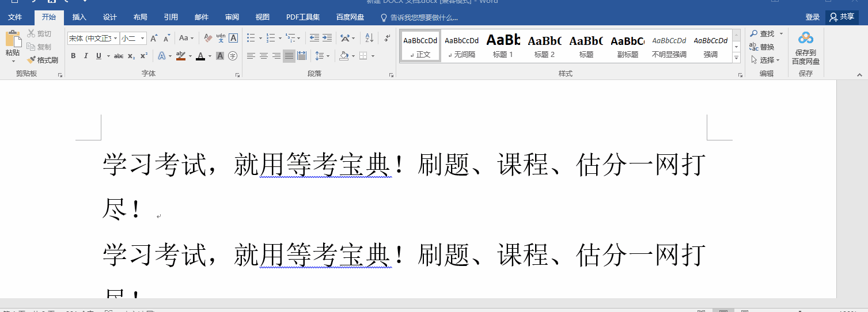Apply subscript formatting
Screen dimensions: 868x312
coord(131,56)
